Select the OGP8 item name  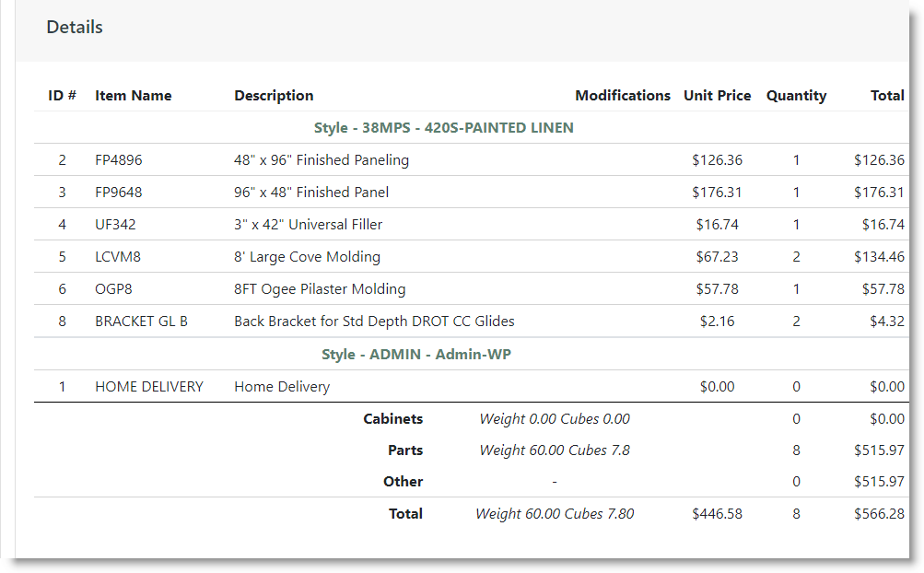[x=113, y=289]
